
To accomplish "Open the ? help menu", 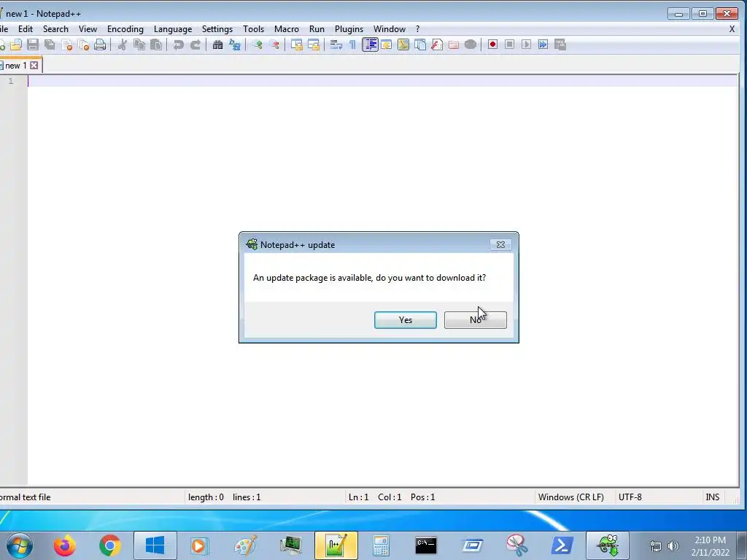I will [x=418, y=29].
